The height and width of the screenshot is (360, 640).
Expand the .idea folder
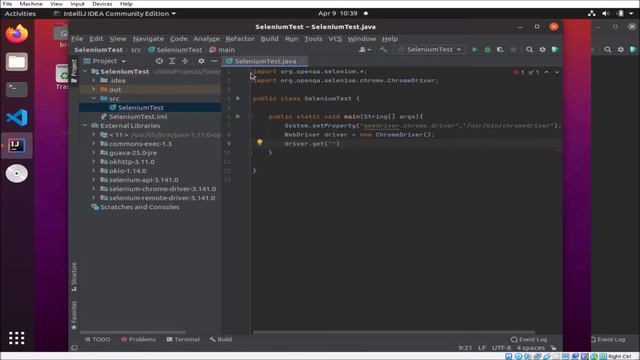click(93, 80)
